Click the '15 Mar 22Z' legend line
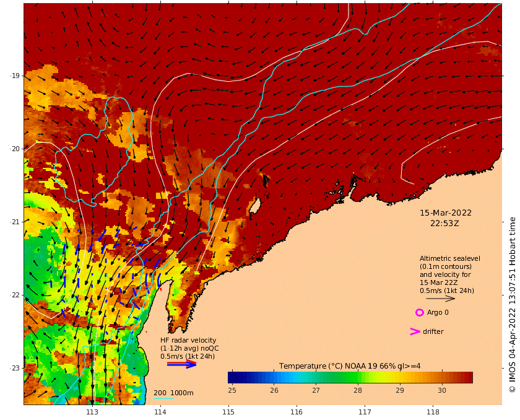The height and width of the screenshot is (420, 520). [439, 282]
